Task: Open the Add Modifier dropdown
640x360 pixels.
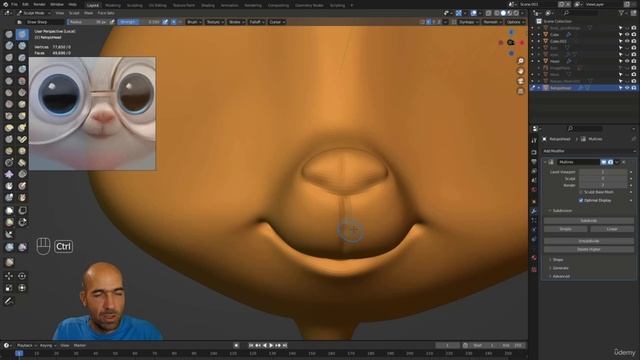Action: [x=589, y=151]
